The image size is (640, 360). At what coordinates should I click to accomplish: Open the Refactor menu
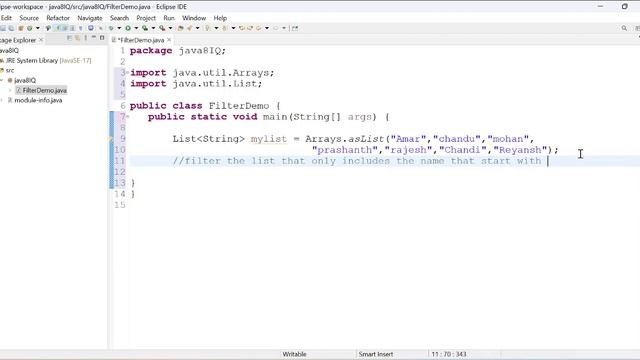coord(58,18)
